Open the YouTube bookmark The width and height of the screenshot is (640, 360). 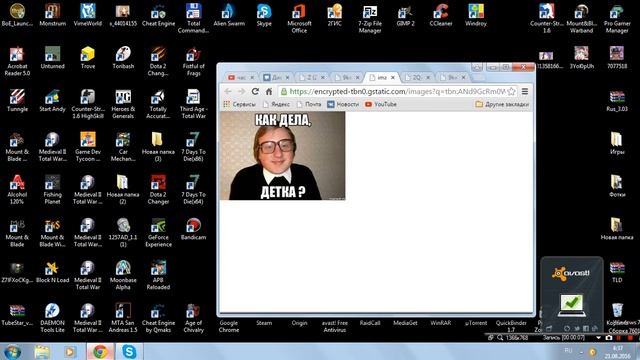click(x=380, y=104)
